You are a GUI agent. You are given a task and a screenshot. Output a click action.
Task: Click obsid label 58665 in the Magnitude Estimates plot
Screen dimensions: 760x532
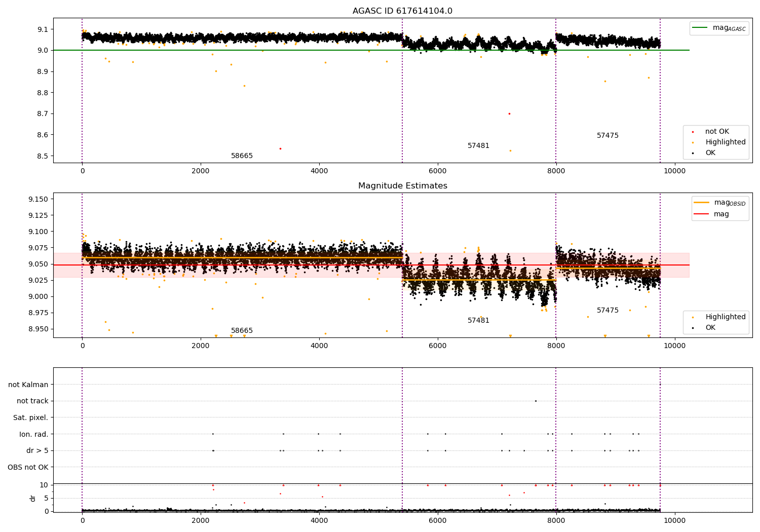tap(242, 331)
